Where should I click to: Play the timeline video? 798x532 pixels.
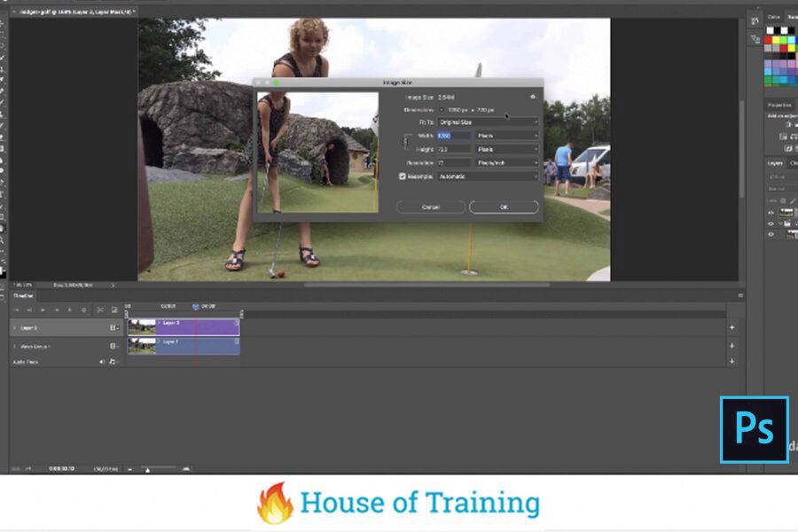tap(43, 309)
